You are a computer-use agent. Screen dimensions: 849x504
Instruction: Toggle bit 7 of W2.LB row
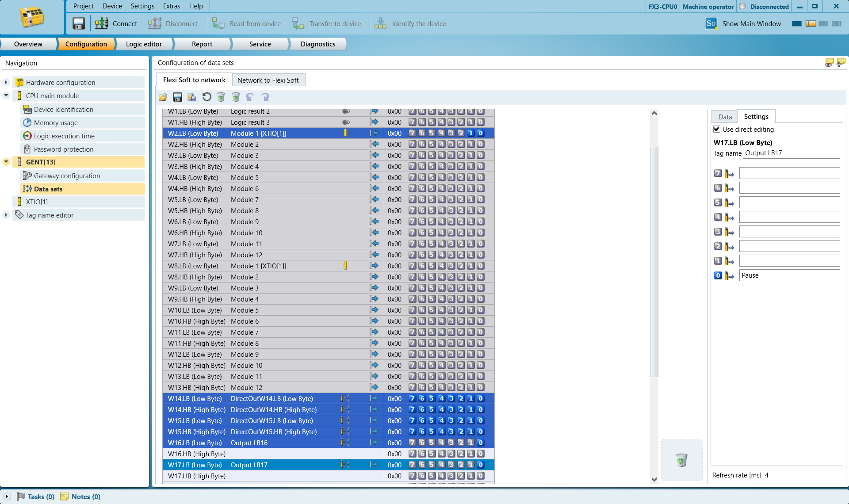(x=412, y=133)
